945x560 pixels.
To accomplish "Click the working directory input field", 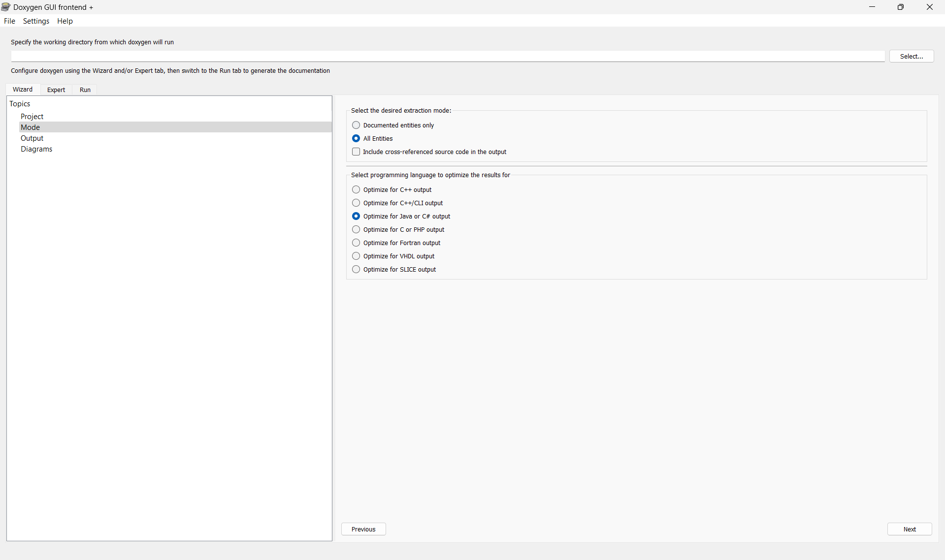I will [448, 56].
